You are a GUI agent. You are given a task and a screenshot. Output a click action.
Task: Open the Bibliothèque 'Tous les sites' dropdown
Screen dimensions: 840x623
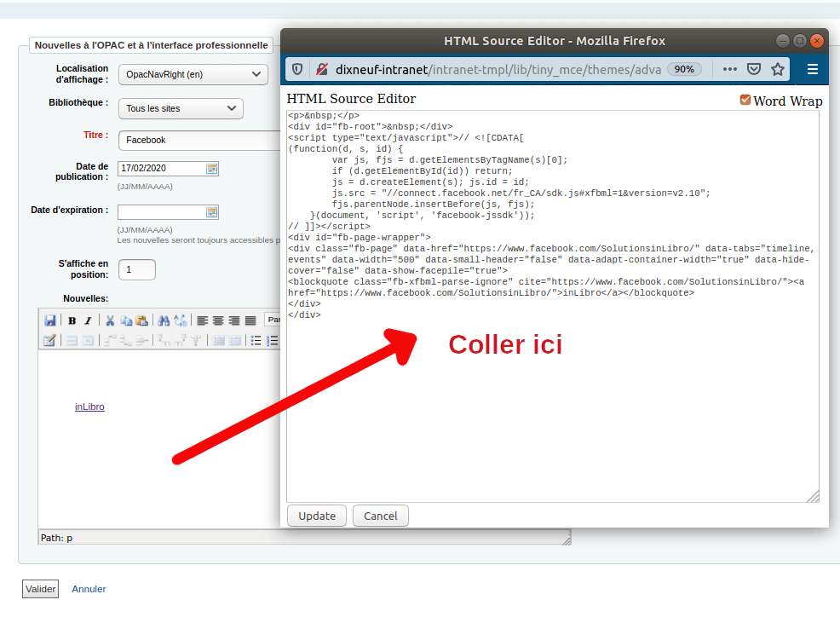(x=181, y=108)
